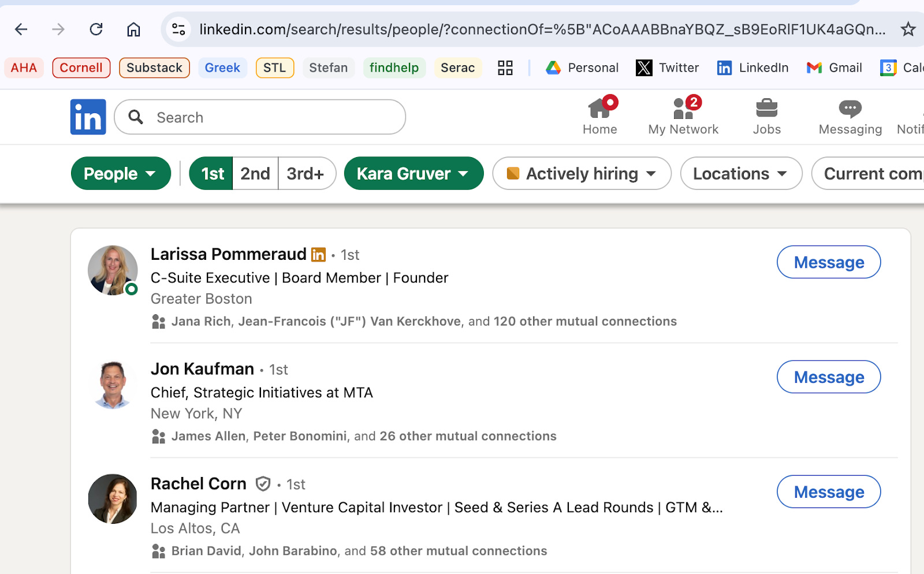View site information icon in address bar
This screenshot has height=574, width=924.
[179, 29]
